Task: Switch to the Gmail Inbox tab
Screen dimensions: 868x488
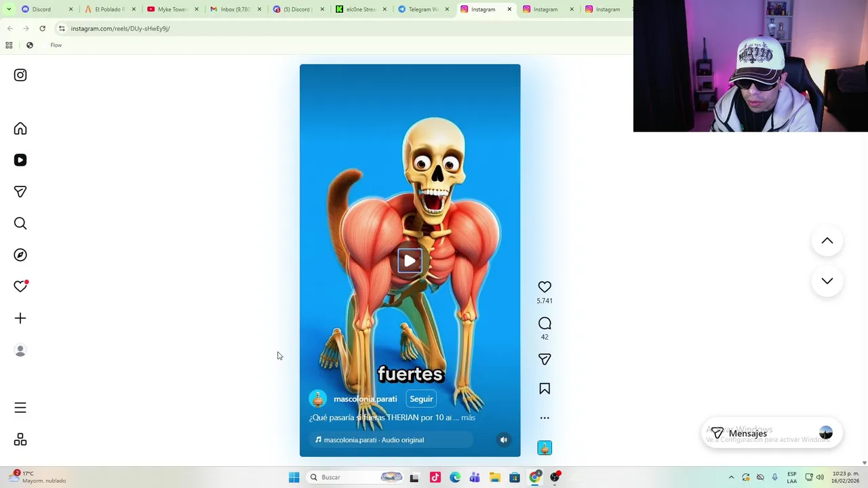Action: click(235, 9)
